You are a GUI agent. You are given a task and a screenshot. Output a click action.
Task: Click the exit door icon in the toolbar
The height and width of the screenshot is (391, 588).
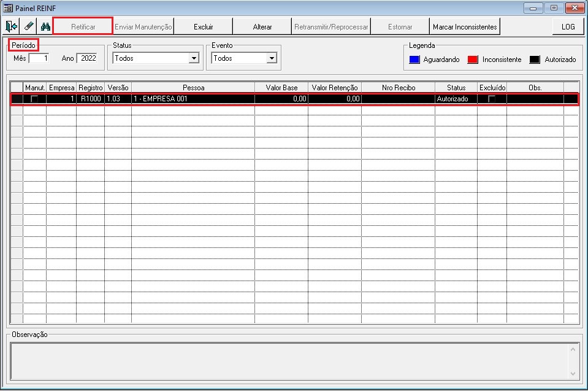pyautogui.click(x=11, y=26)
